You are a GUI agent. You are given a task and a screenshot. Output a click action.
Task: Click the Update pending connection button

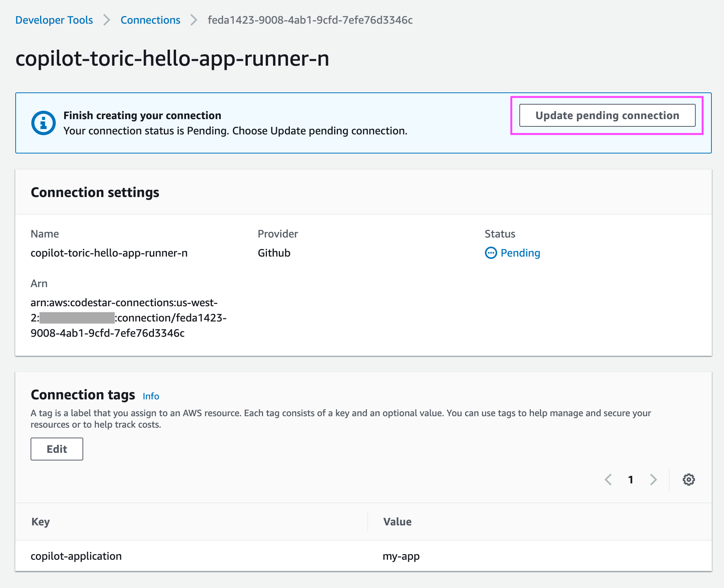[607, 115]
